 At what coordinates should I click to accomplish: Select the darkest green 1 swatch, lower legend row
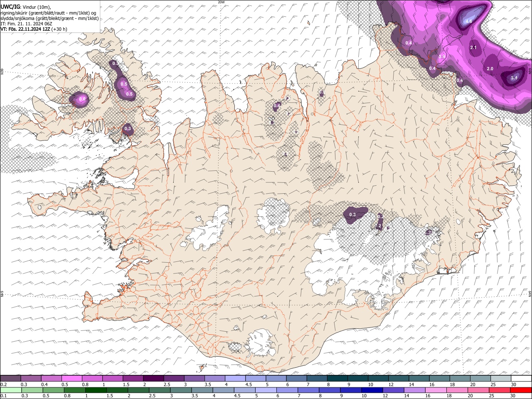pyautogui.click(x=96, y=390)
